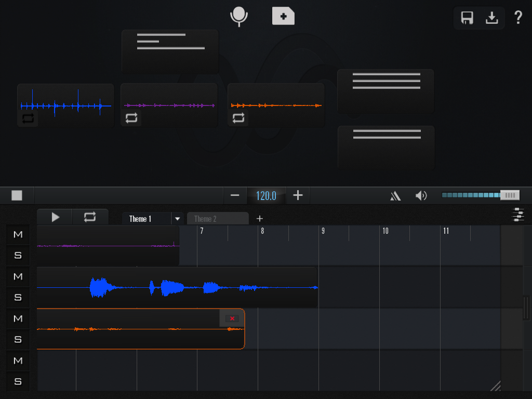Select the blue clip on timeline

pyautogui.click(x=177, y=287)
